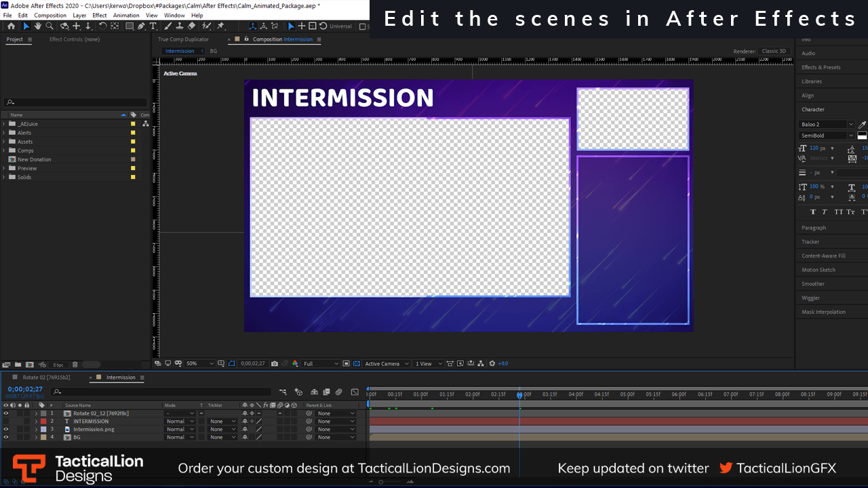Select the Eraser tool
This screenshot has width=868, height=488.
(192, 26)
